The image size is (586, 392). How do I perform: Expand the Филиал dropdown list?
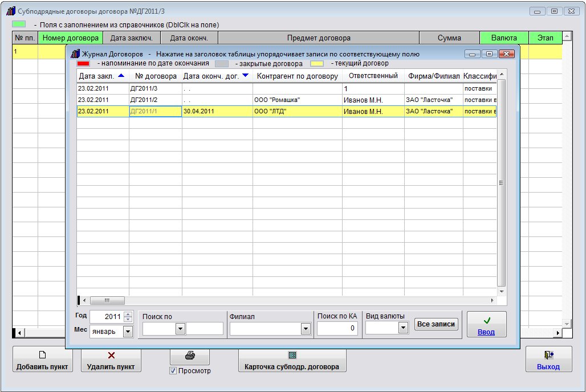pos(306,329)
